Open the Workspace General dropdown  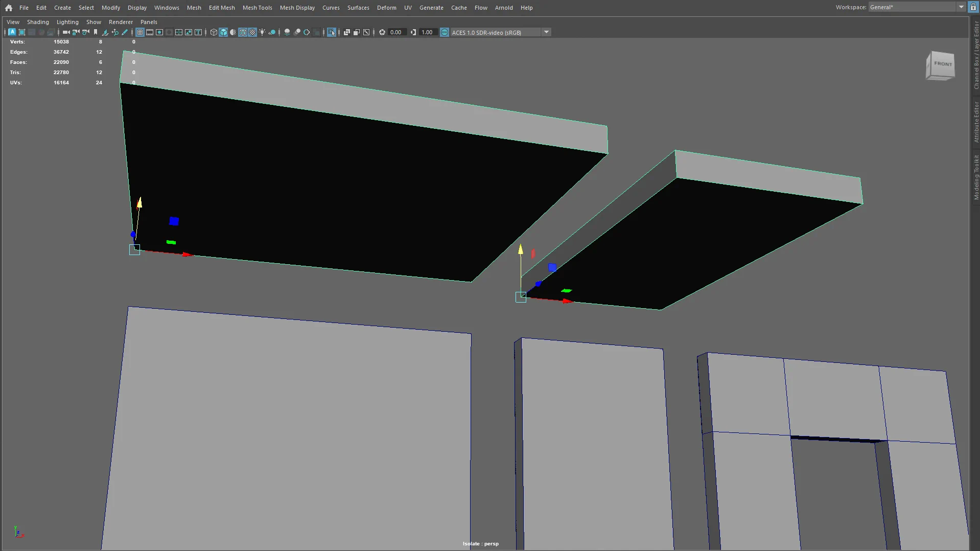tap(917, 7)
